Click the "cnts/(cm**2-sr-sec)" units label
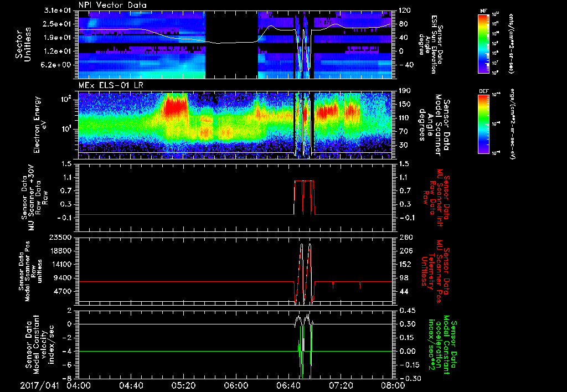 (510, 43)
